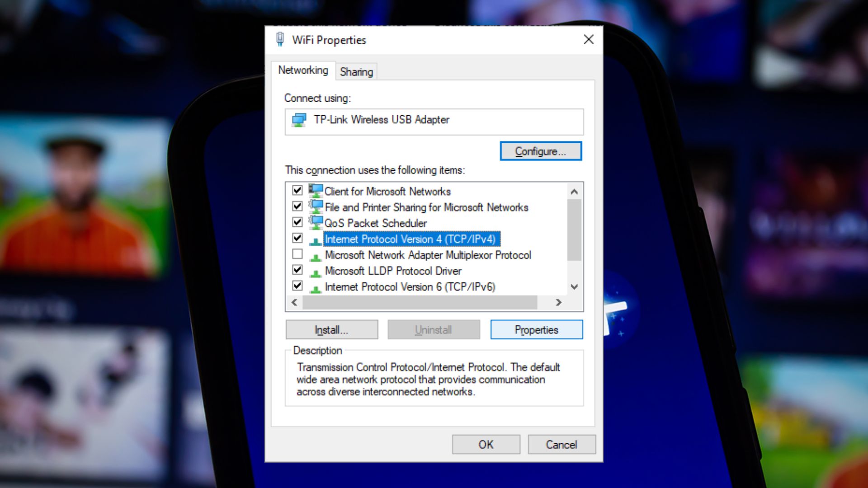Switch to the Sharing tab
The height and width of the screenshot is (488, 868).
pyautogui.click(x=356, y=72)
